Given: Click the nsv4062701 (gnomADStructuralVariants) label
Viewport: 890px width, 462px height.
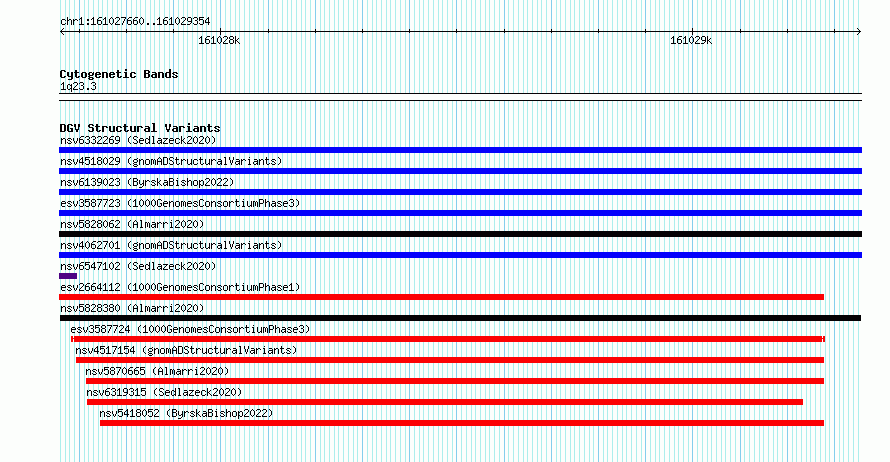Looking at the screenshot, I should [171, 245].
